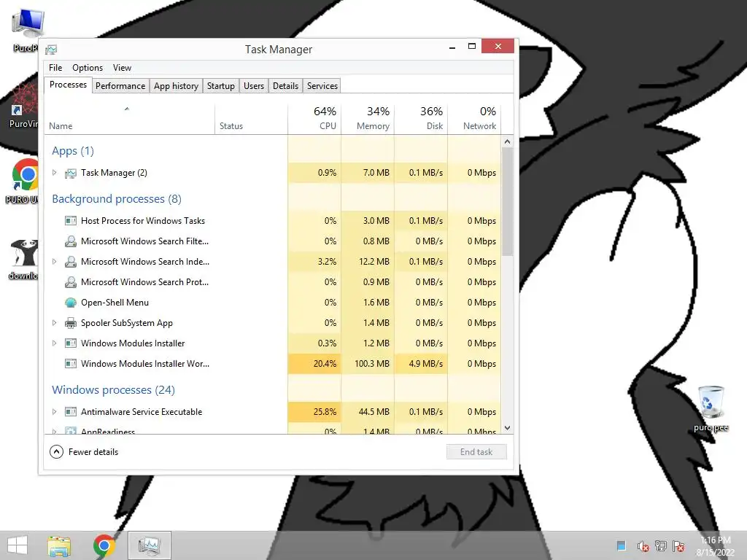
Task: Open the Windows Start button
Action: 18,545
